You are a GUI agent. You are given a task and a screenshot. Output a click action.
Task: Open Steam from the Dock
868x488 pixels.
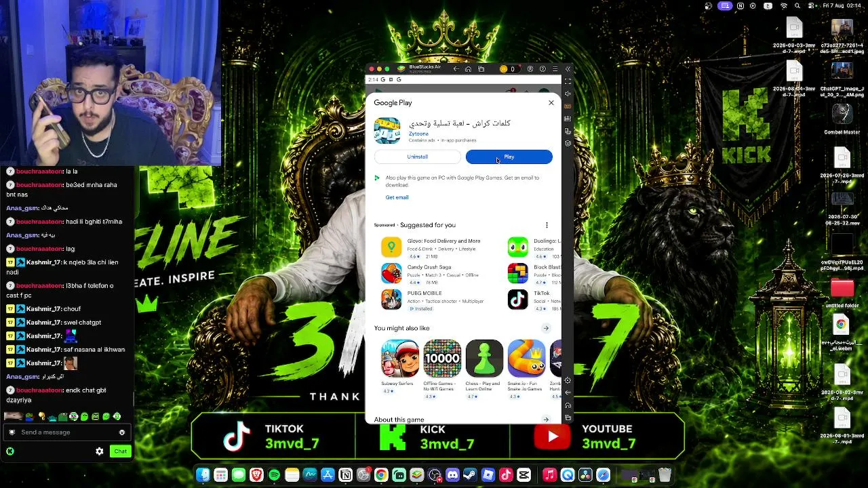pos(470,475)
